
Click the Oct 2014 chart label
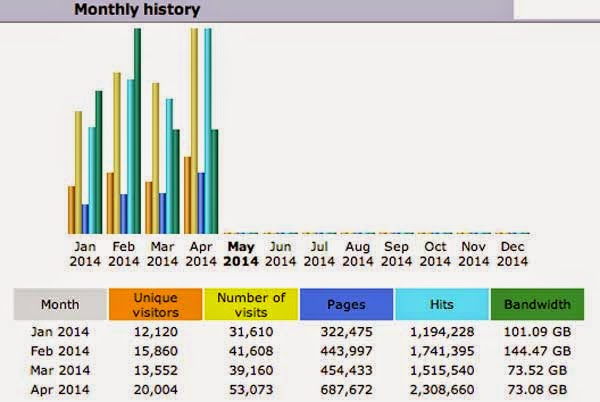(435, 254)
